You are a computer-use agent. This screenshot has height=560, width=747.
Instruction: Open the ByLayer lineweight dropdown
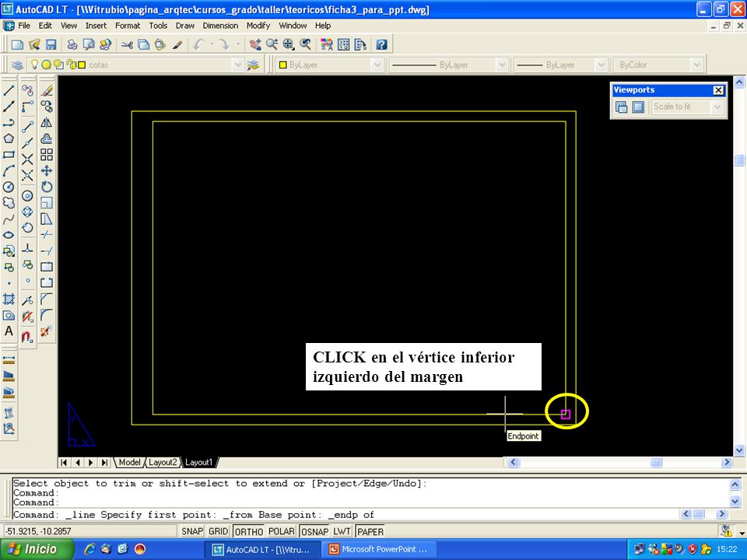(x=601, y=65)
